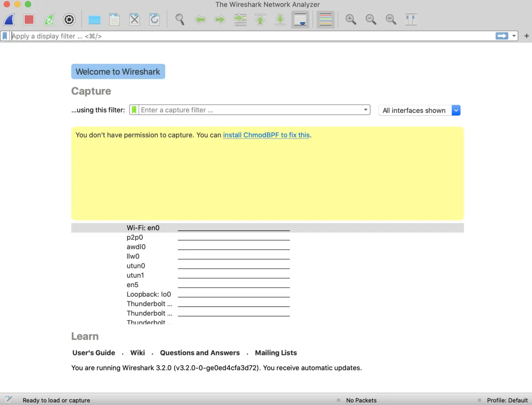Select llw0 interface

coord(267,256)
